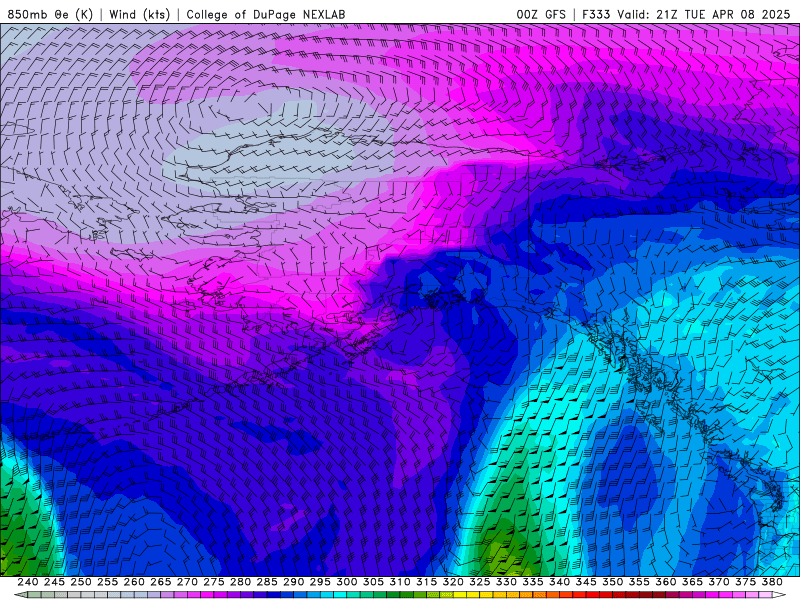Click the 245 value on the legend
The height and width of the screenshot is (600, 800).
pos(54,582)
